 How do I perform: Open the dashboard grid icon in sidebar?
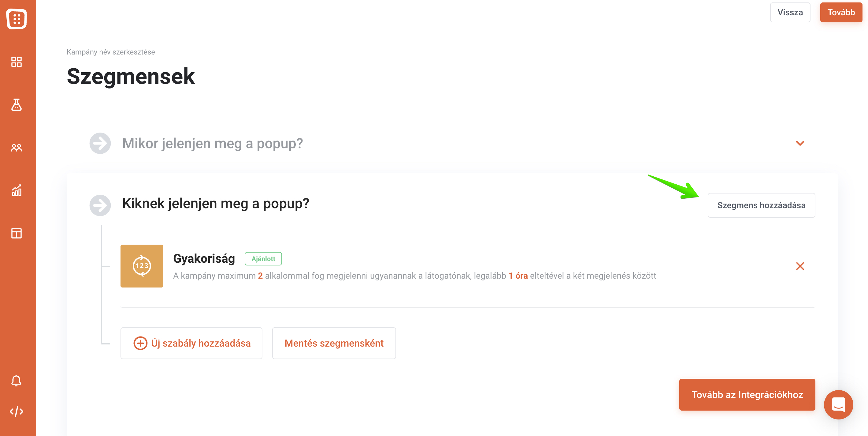pyautogui.click(x=17, y=62)
